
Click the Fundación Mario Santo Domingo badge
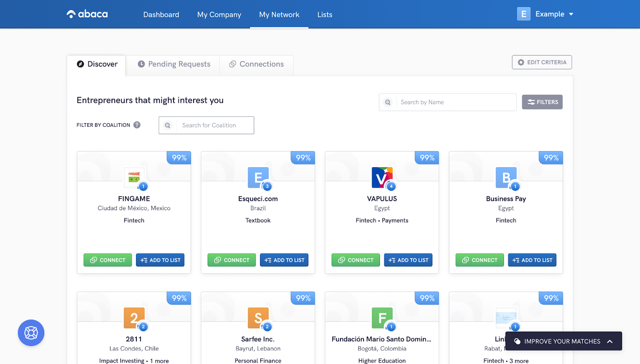(391, 327)
